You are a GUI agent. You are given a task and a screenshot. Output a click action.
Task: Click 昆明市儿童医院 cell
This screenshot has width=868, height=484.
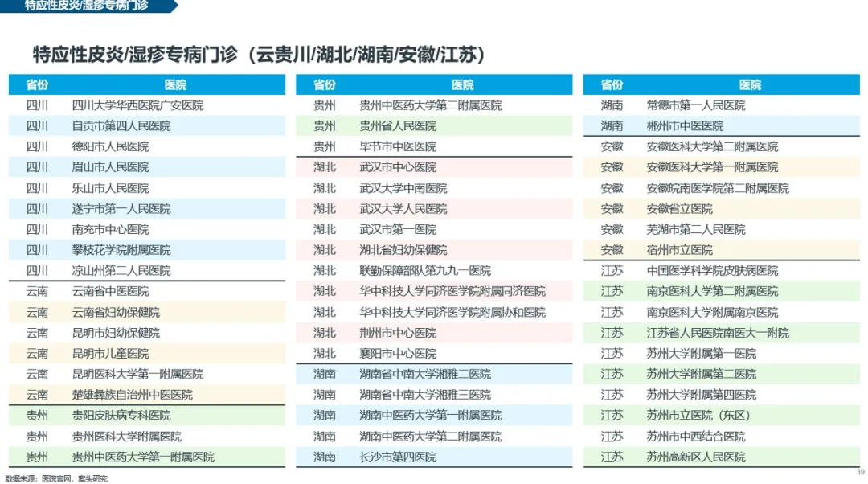[x=110, y=353]
